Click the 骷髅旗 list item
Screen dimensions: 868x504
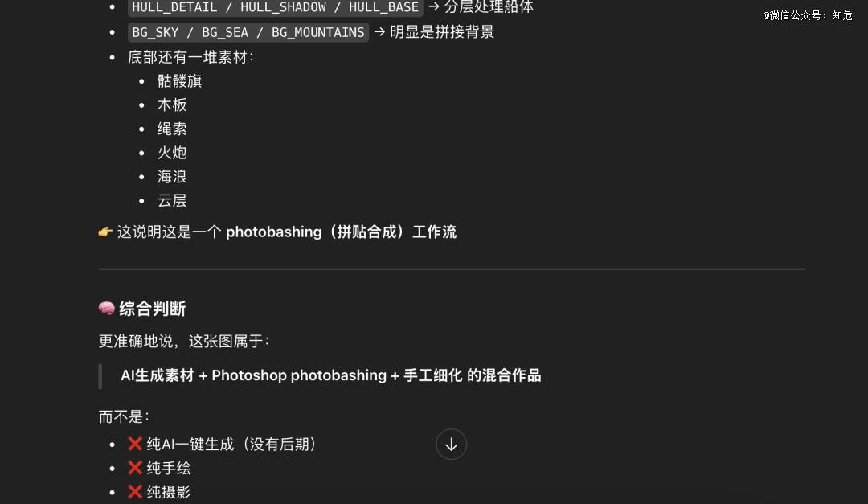tap(179, 81)
